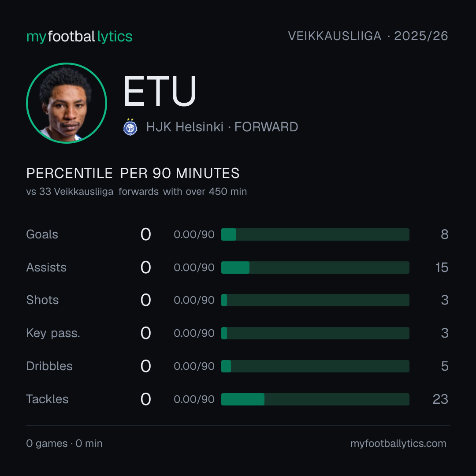Viewport: 476px width, 476px height.
Task: Select the Tackles stat label
Action: 47,399
